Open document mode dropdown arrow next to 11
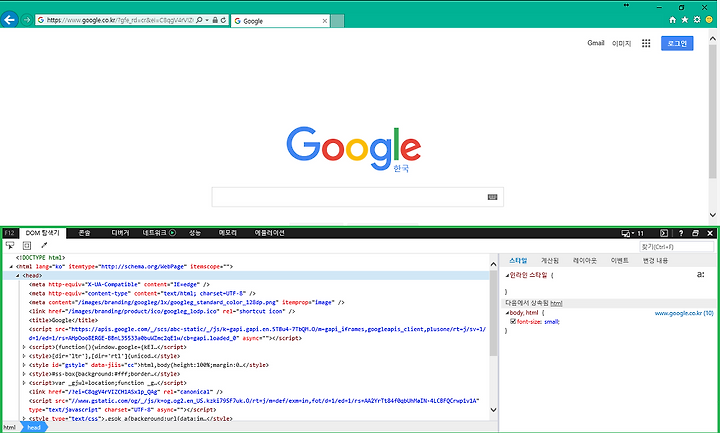 point(633,233)
